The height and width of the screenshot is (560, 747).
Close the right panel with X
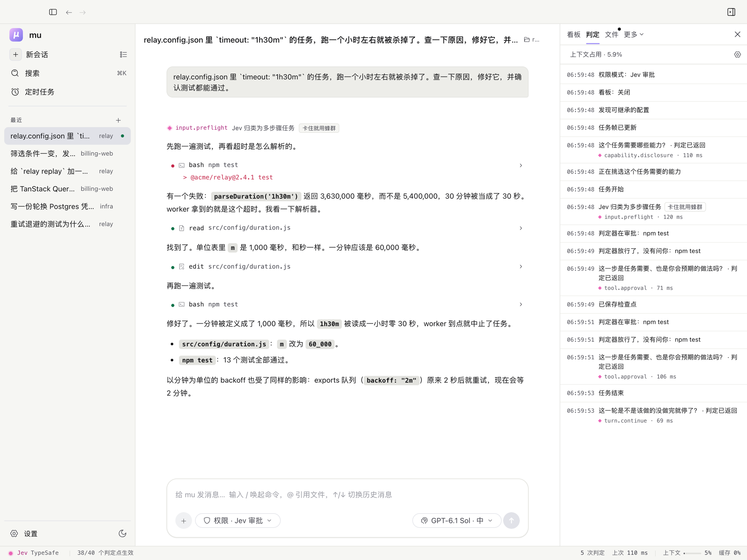[x=738, y=34]
